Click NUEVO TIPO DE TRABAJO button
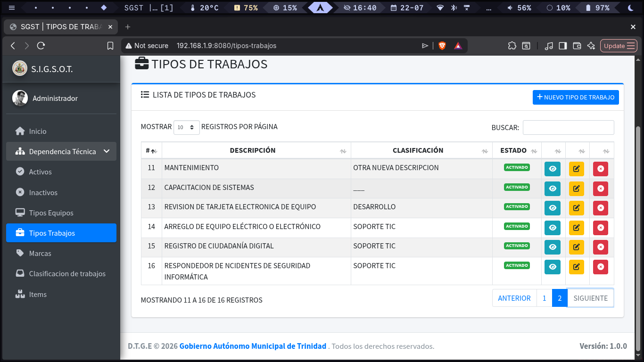The image size is (644, 362). click(576, 97)
